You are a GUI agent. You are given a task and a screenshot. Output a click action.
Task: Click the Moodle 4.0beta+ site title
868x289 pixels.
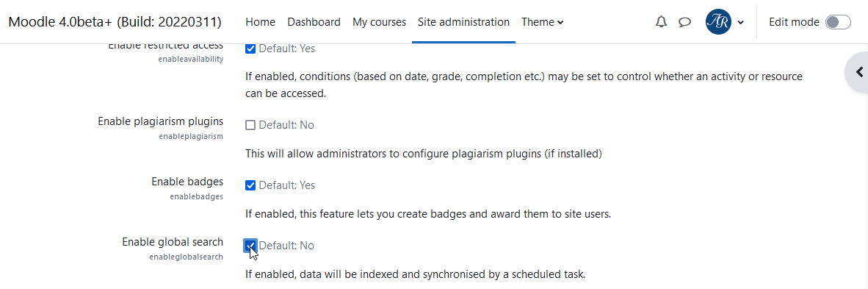(115, 22)
